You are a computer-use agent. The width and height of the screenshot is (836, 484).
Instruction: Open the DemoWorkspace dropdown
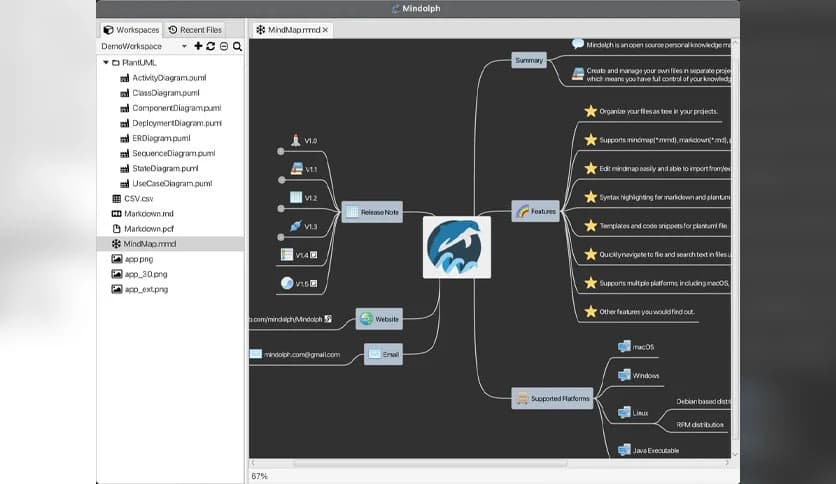pyautogui.click(x=184, y=46)
